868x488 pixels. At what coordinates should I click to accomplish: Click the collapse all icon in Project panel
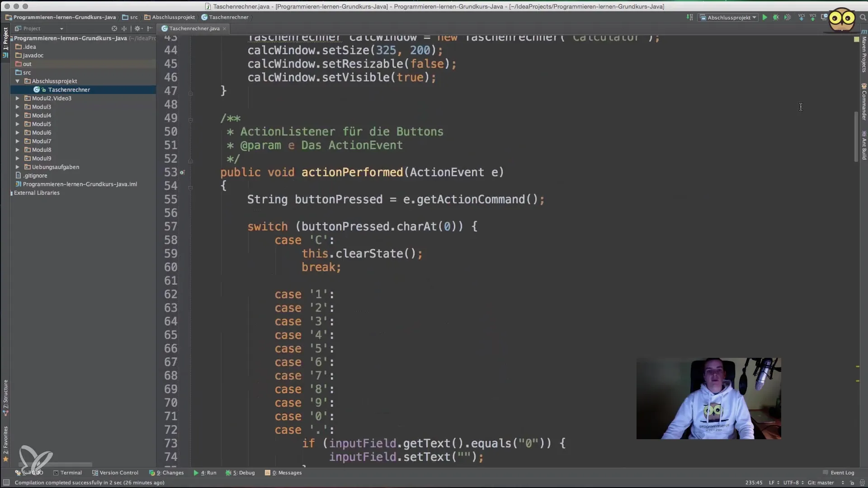click(124, 28)
